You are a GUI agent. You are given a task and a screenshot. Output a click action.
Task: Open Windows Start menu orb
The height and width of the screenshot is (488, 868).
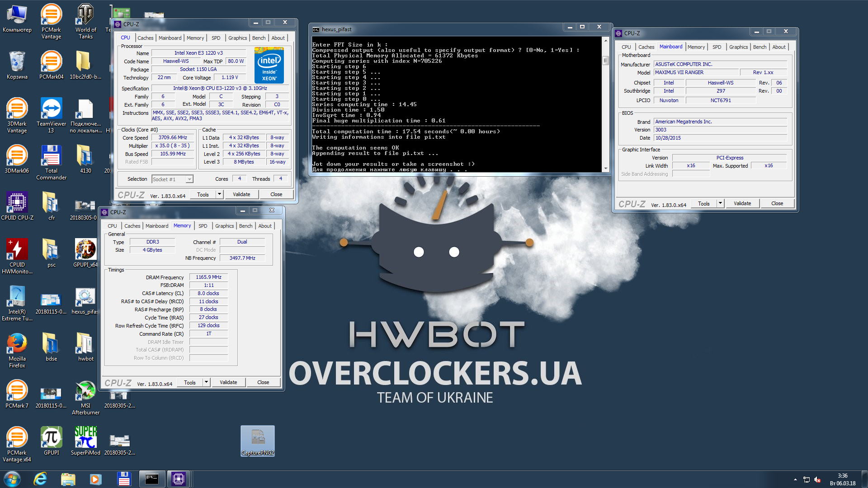point(12,479)
